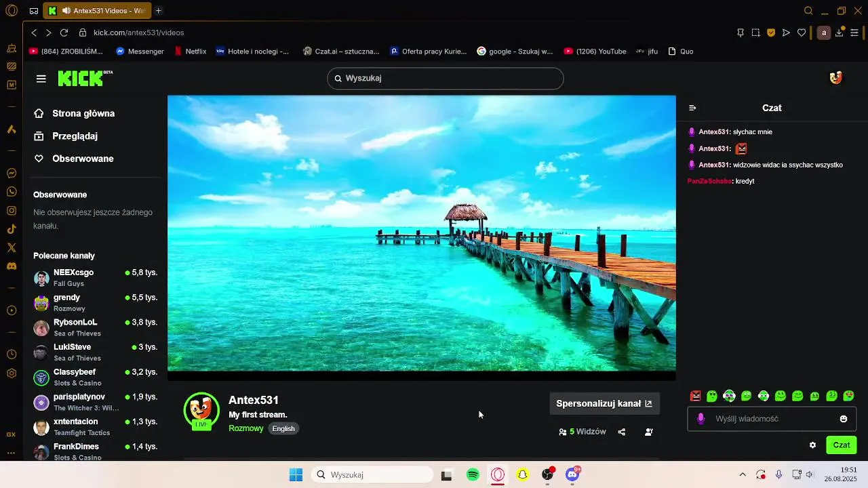868x488 pixels.
Task: Open TikTok in Opera sidebar
Action: (x=12, y=229)
